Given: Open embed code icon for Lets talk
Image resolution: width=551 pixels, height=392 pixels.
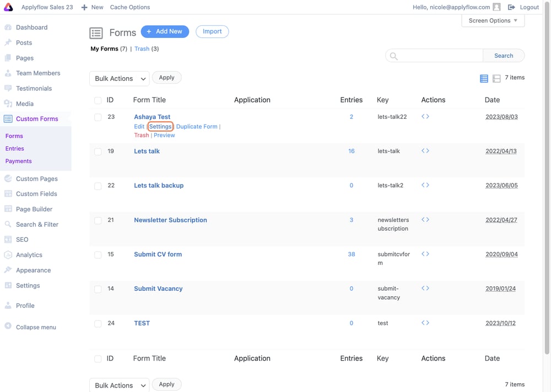Looking at the screenshot, I should [x=425, y=151].
